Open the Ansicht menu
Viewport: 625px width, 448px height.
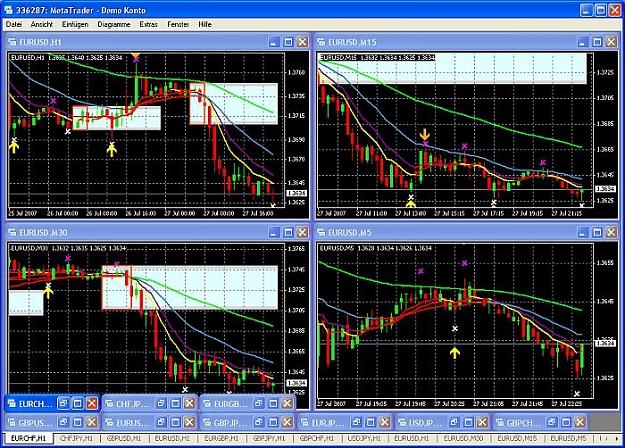pos(42,24)
